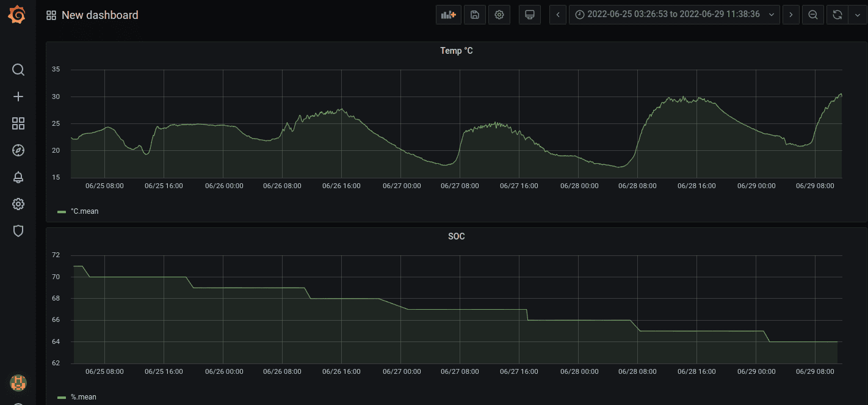Add a new panel to dashboard
The height and width of the screenshot is (405, 868).
click(449, 15)
